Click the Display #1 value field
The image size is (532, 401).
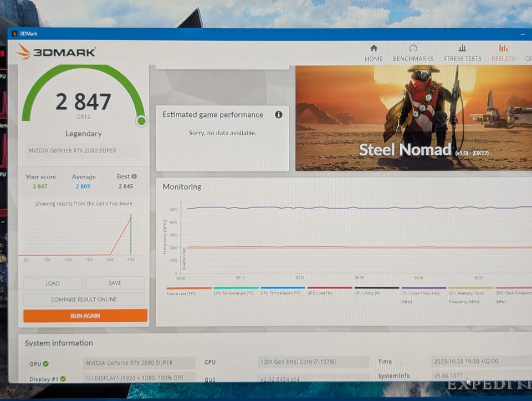click(139, 377)
